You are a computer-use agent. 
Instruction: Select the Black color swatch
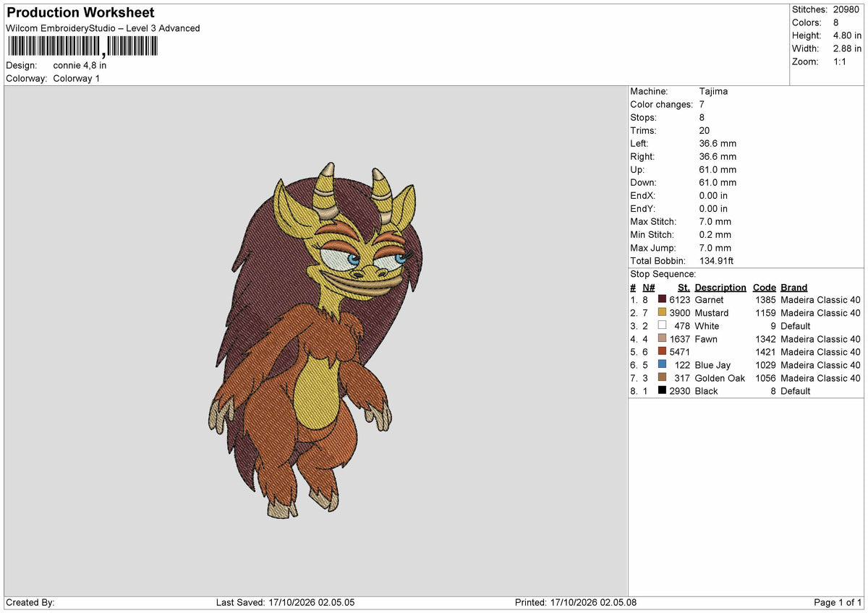pos(662,390)
